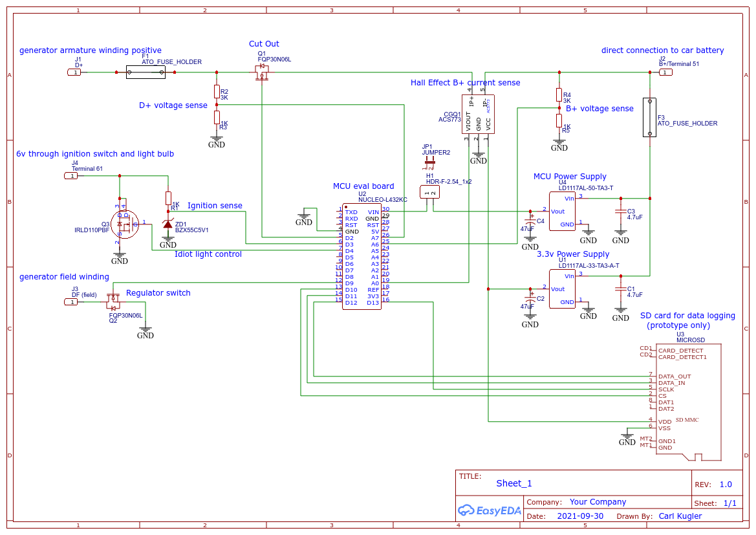Select the H1 header connector symbol
756x535 pixels.
pos(429,193)
